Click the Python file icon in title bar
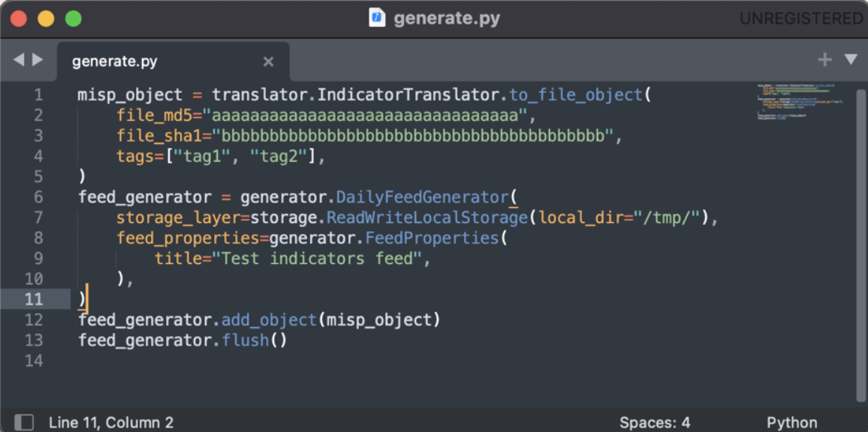This screenshot has width=868, height=432. 377,18
